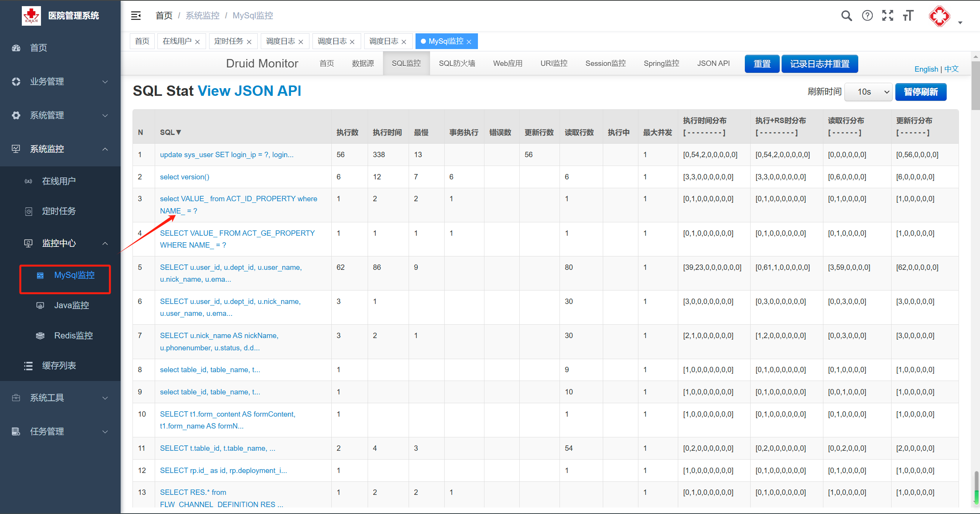Close the 定时任务 tab
Viewport: 980px width, 514px height.
click(x=249, y=42)
